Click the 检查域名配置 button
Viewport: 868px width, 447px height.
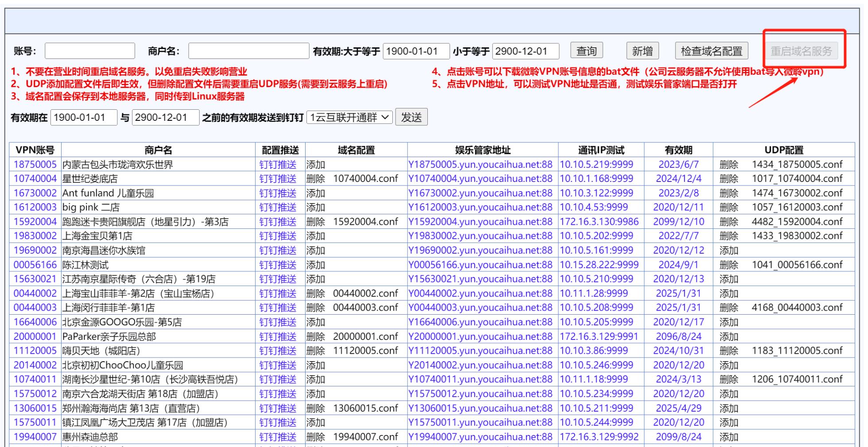pos(712,51)
